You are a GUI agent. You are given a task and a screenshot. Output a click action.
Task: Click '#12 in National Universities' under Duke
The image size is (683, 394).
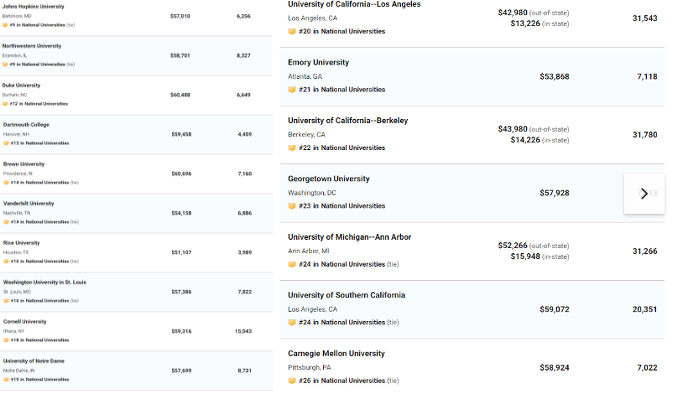pos(39,104)
